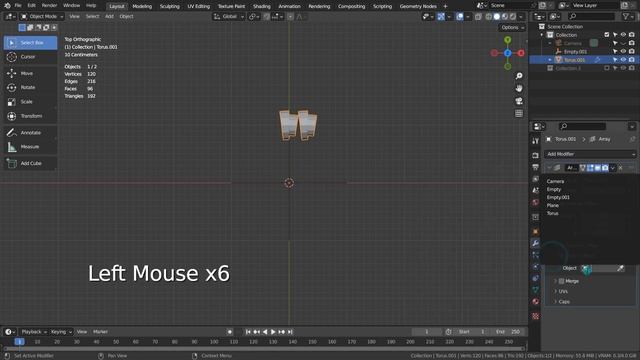Open the File menu
The height and width of the screenshot is (360, 640).
click(x=18, y=6)
